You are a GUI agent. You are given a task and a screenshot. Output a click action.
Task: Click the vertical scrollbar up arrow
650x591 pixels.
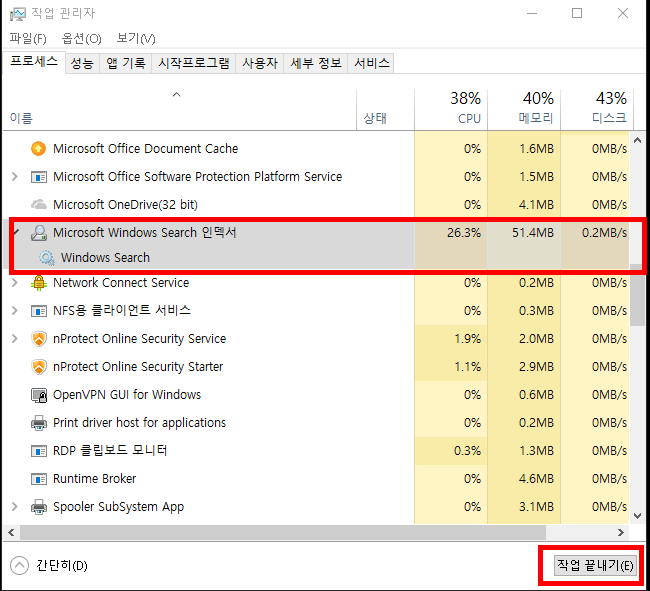click(638, 140)
